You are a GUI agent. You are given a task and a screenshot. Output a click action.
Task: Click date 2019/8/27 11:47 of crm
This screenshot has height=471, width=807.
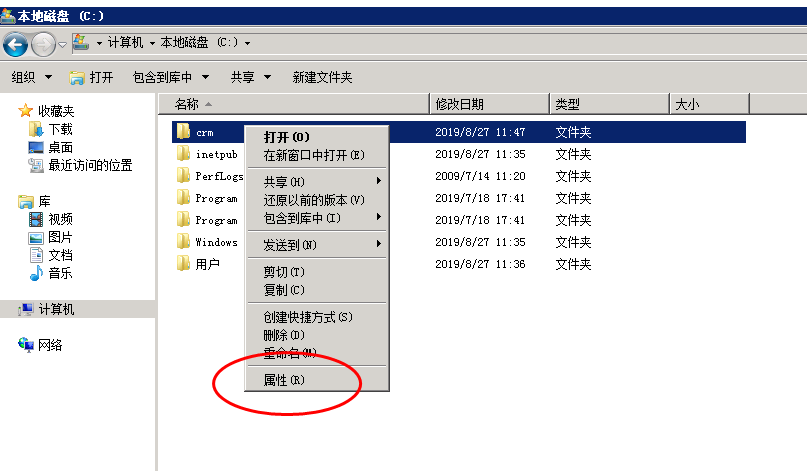(480, 132)
